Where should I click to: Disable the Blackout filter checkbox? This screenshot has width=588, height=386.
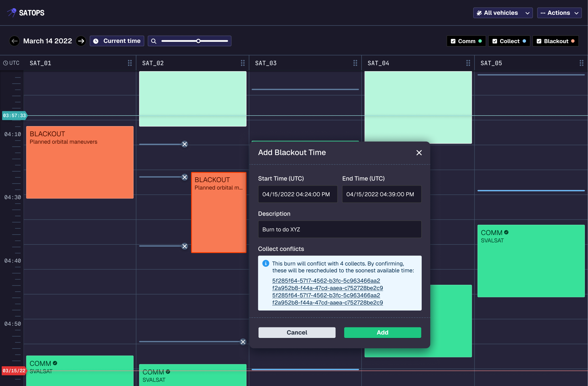pos(539,41)
